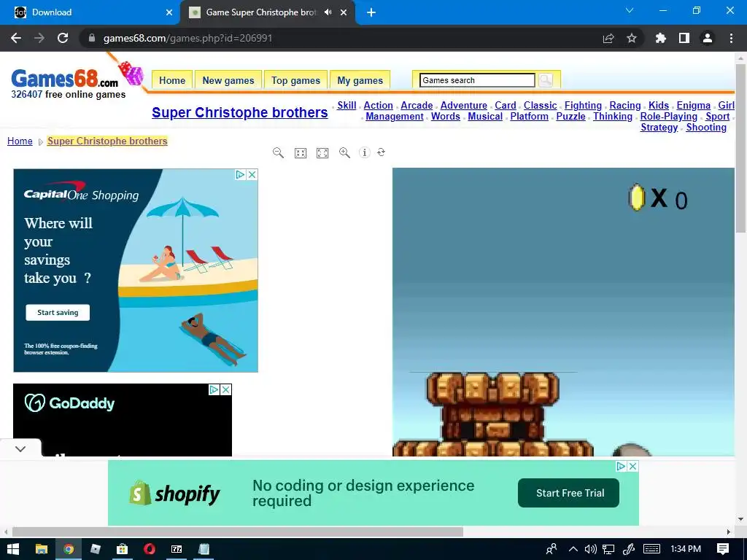
Task: Open the Chrome profile icon
Action: [x=708, y=38]
